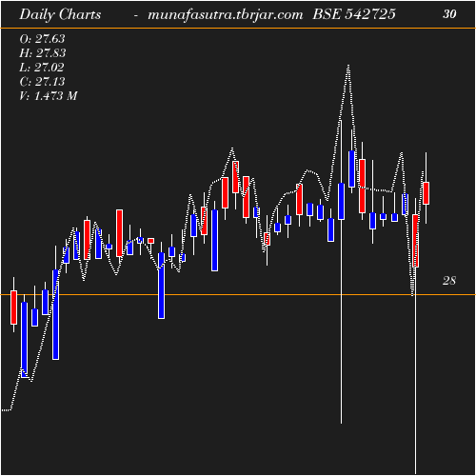Click the open value 'O: 27.63'
Screen dimensions: 476x476
tap(42, 39)
